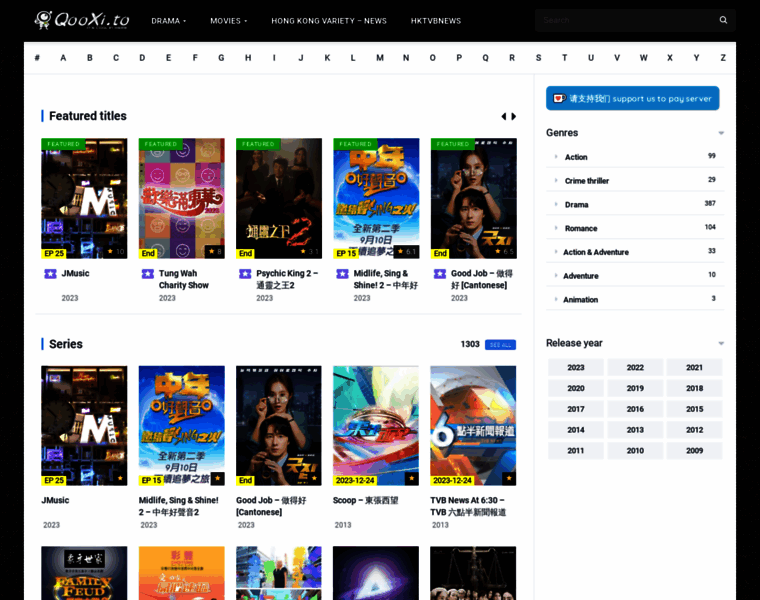The image size is (760, 600).
Task: Collapse the Genres panel arrow
Action: click(x=721, y=133)
